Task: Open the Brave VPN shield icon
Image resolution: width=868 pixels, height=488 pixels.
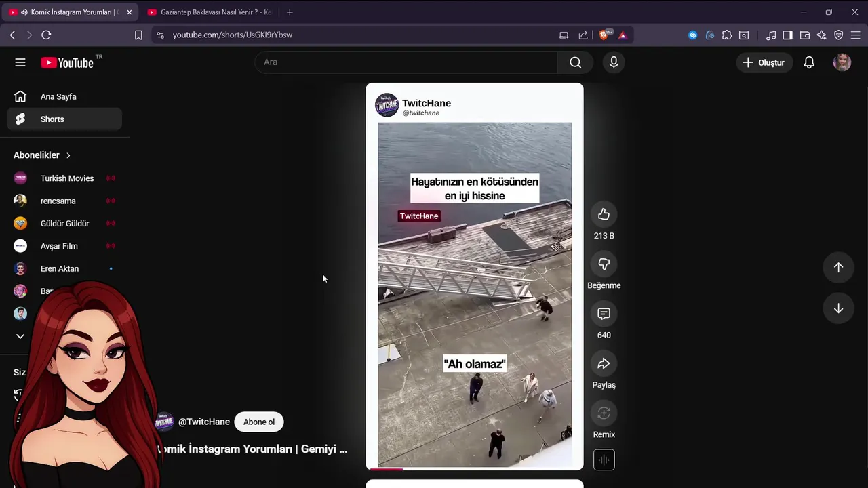Action: (839, 35)
